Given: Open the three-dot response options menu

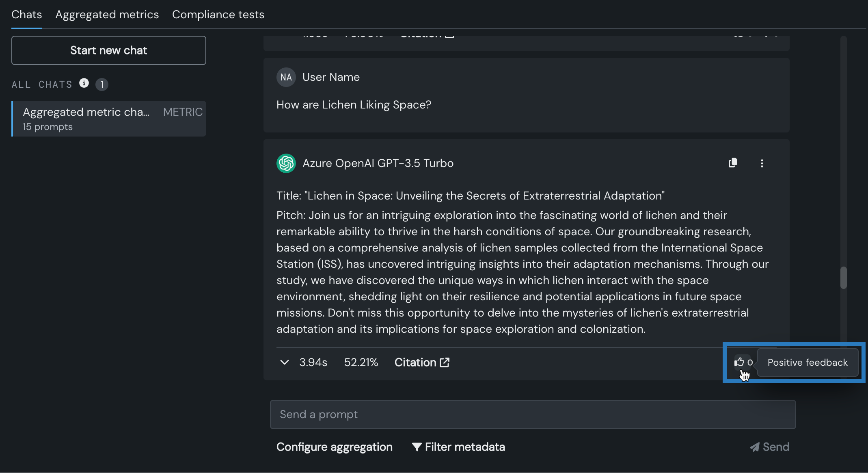Looking at the screenshot, I should coord(762,163).
